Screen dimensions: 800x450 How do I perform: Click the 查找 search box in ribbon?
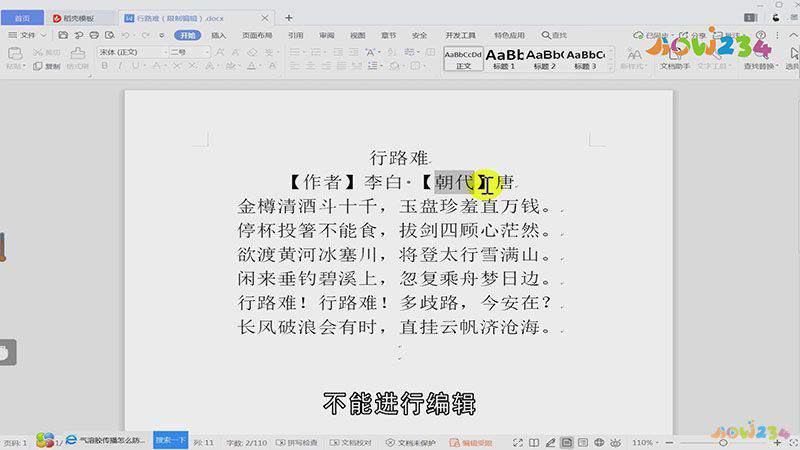click(555, 35)
